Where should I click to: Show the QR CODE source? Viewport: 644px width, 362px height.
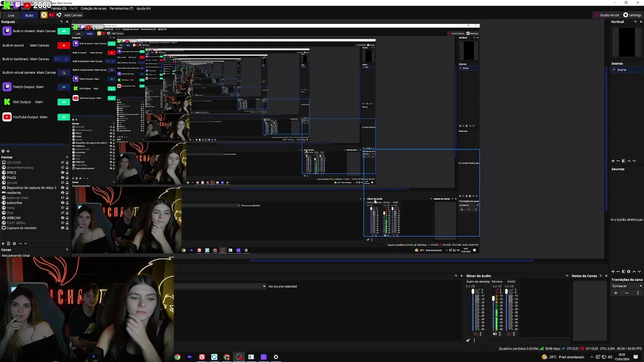click(x=62, y=162)
